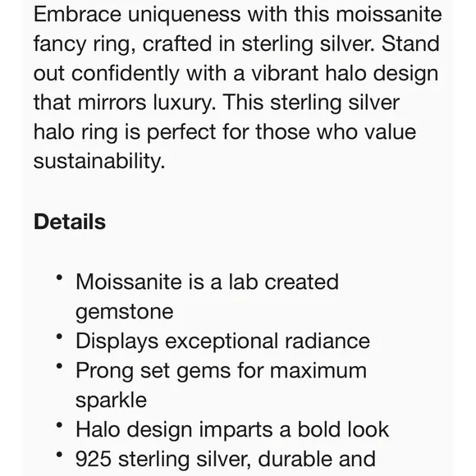Screen dimensions: 476x476
Task: Click the 'halo ring is perfect for those' line
Action: click(225, 132)
